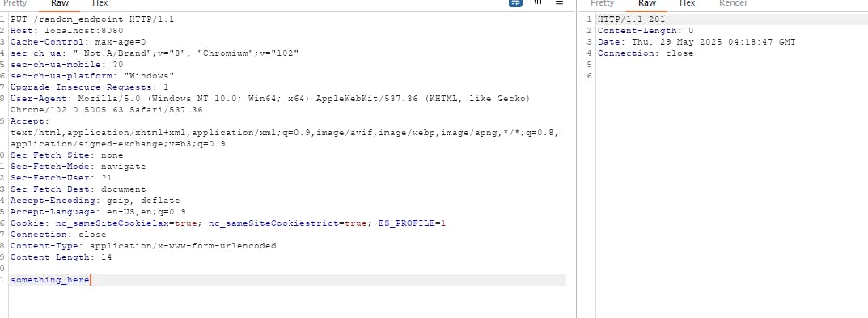The image size is (868, 318).
Task: Click the 'Date: Thu, 29 May 2025' response header
Action: [x=697, y=42]
